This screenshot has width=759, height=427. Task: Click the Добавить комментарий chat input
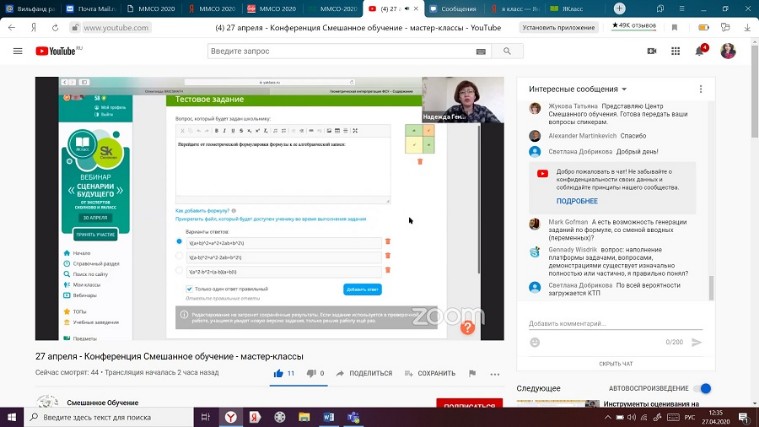tap(600, 323)
